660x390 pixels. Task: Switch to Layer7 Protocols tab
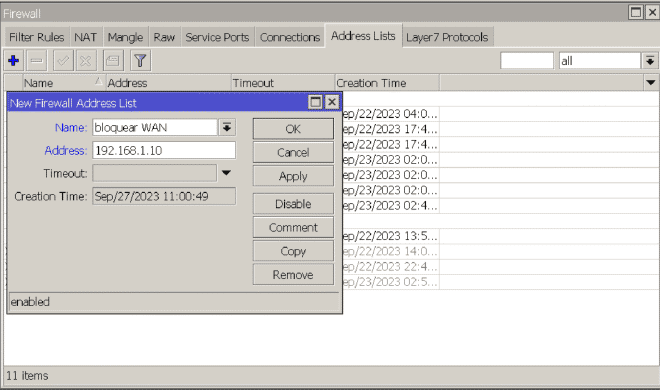447,37
